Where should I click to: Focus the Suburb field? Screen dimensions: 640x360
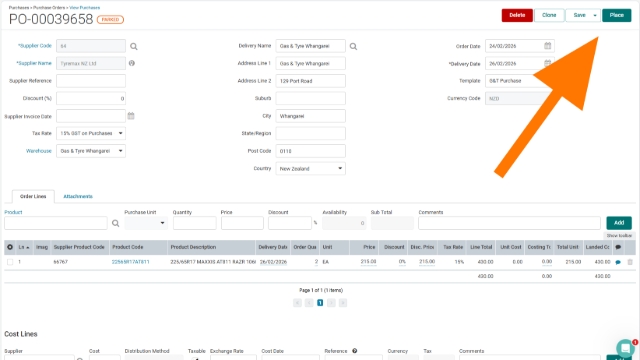(310, 98)
